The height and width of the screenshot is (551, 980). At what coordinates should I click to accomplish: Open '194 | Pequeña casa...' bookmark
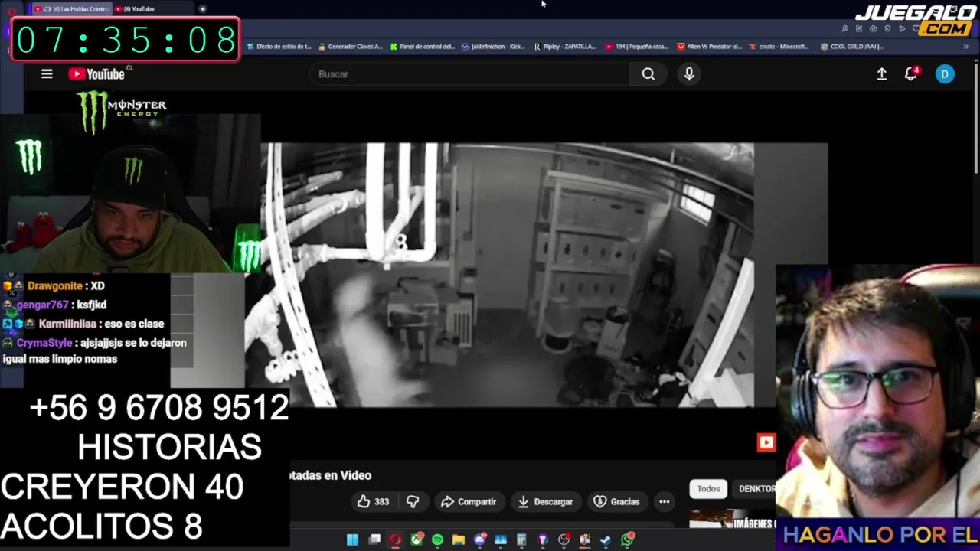coord(636,47)
